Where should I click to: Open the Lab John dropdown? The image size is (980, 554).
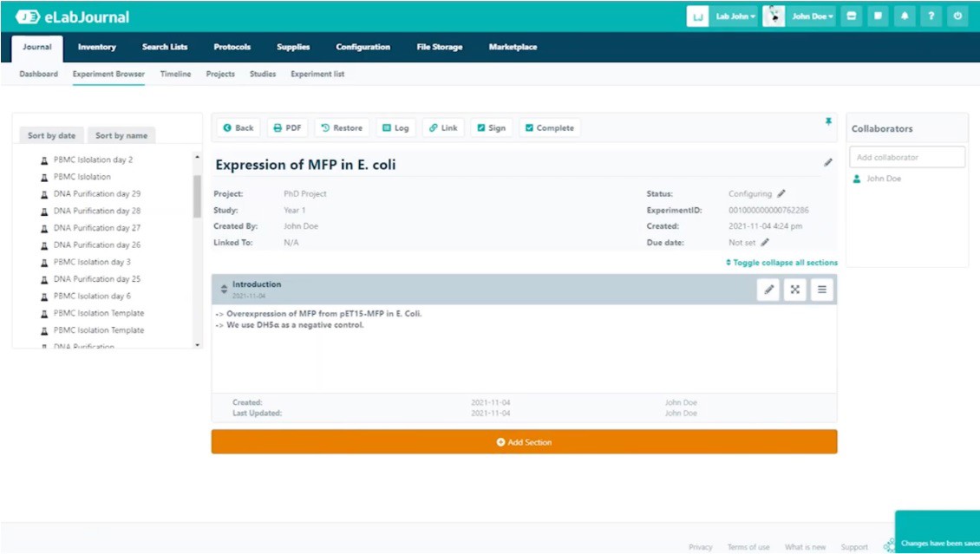click(x=735, y=16)
